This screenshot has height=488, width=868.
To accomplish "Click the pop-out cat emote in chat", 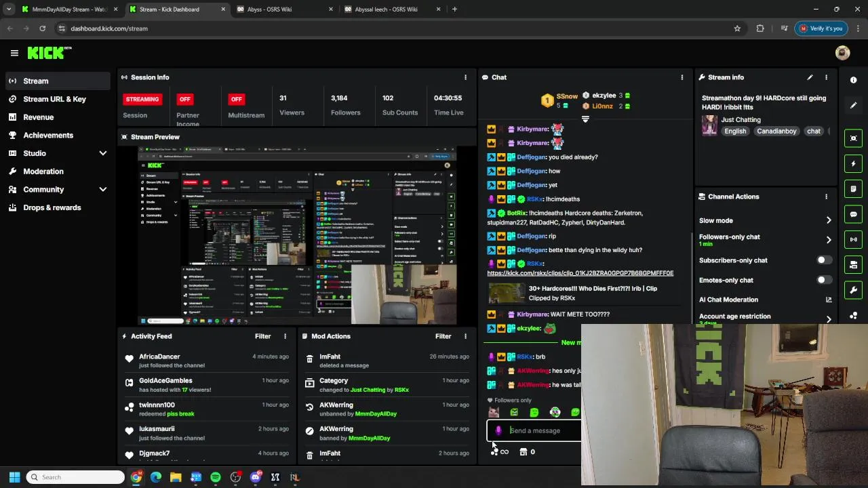I will coord(494,412).
